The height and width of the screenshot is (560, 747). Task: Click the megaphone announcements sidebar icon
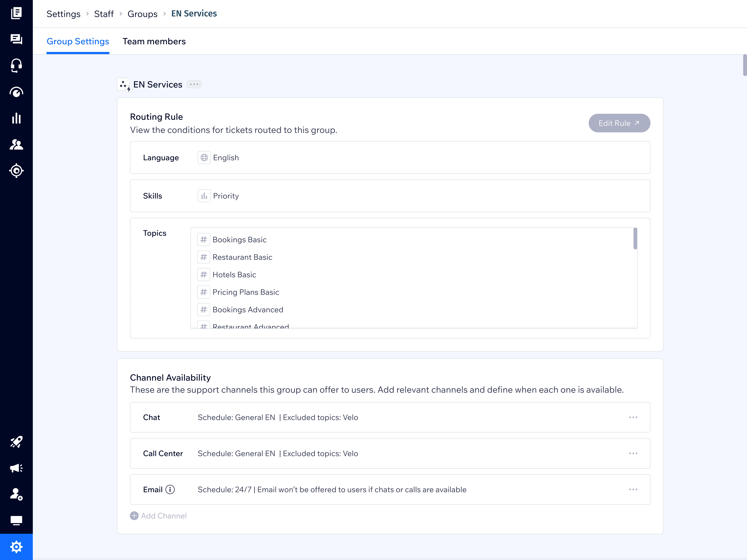16,468
